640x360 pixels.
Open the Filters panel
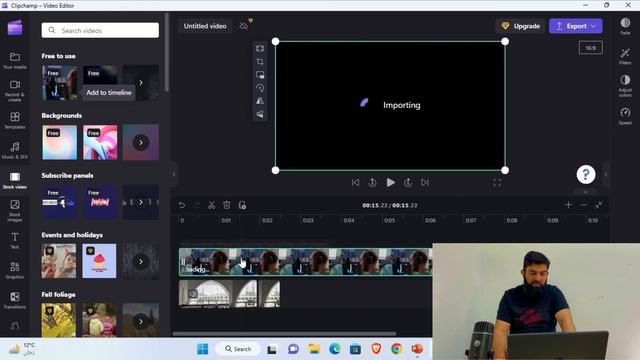(625, 56)
